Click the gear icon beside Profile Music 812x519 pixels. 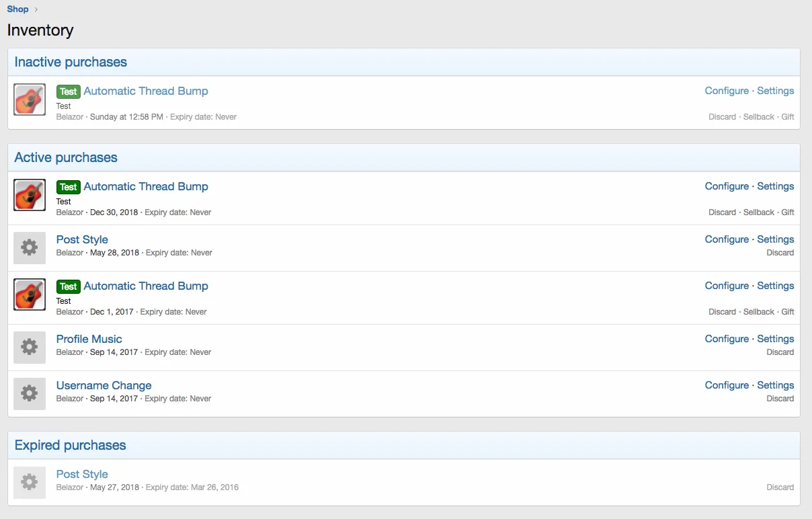click(30, 348)
